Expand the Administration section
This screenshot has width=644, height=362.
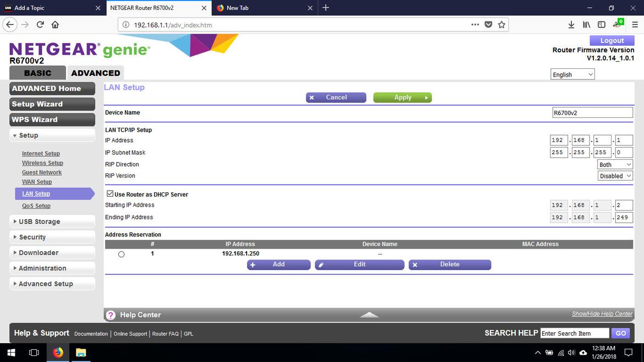[x=52, y=268]
